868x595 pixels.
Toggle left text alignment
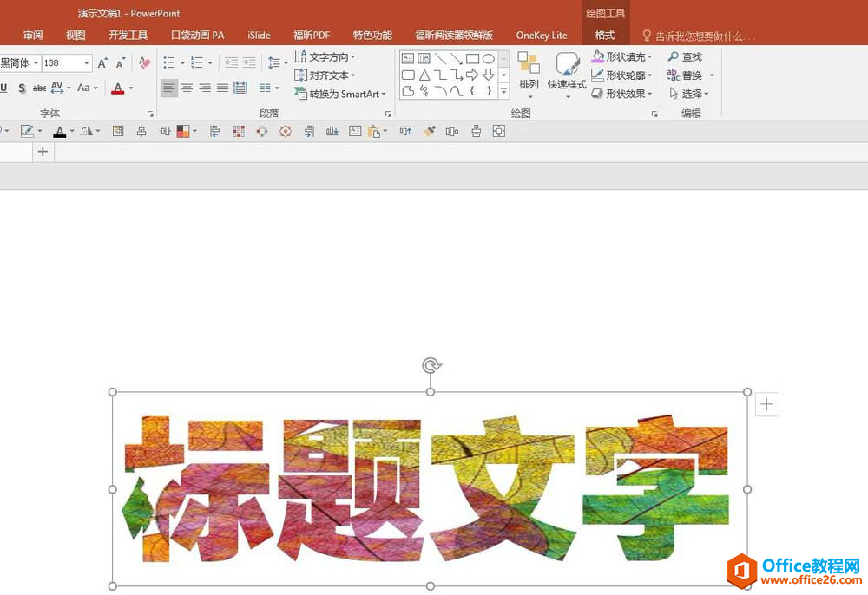coord(168,88)
